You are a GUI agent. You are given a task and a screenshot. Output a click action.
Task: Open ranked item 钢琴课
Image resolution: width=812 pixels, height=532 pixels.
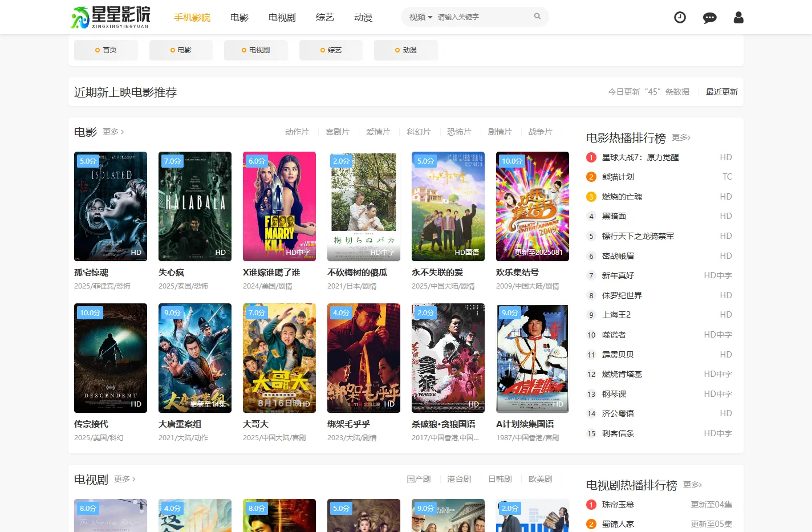coord(614,394)
